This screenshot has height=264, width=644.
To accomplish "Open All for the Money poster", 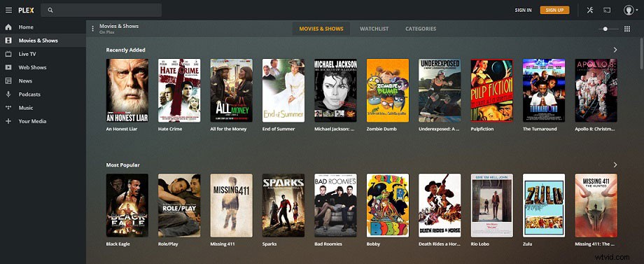I will 232,90.
